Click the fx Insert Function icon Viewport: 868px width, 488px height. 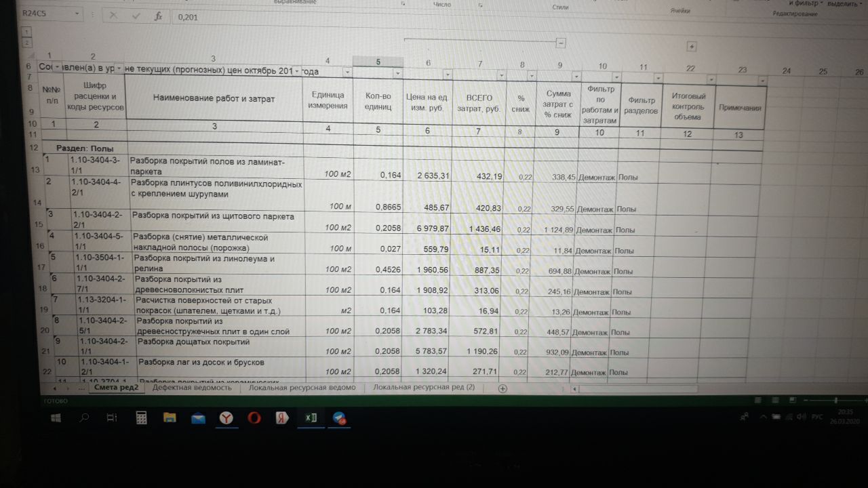(157, 16)
